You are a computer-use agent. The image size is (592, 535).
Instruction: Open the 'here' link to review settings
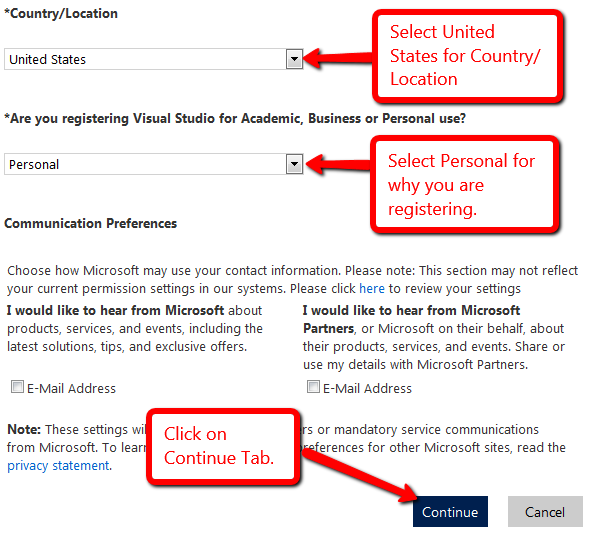tap(372, 288)
